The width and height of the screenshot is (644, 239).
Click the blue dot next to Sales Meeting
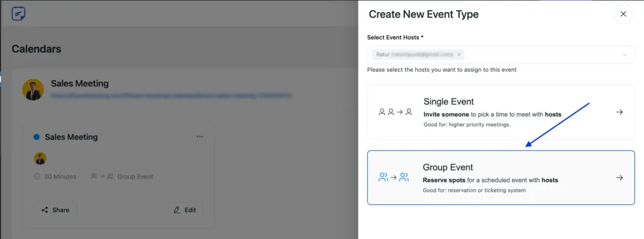pyautogui.click(x=36, y=136)
